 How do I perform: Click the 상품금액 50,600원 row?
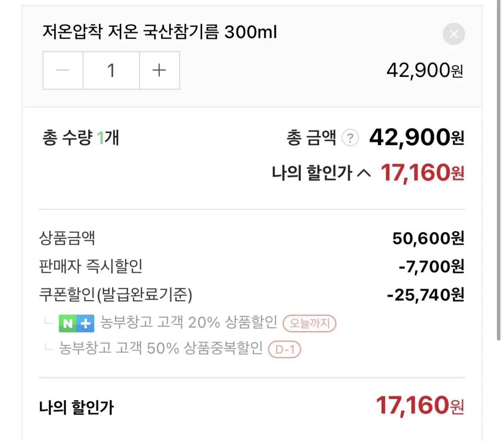428,238
